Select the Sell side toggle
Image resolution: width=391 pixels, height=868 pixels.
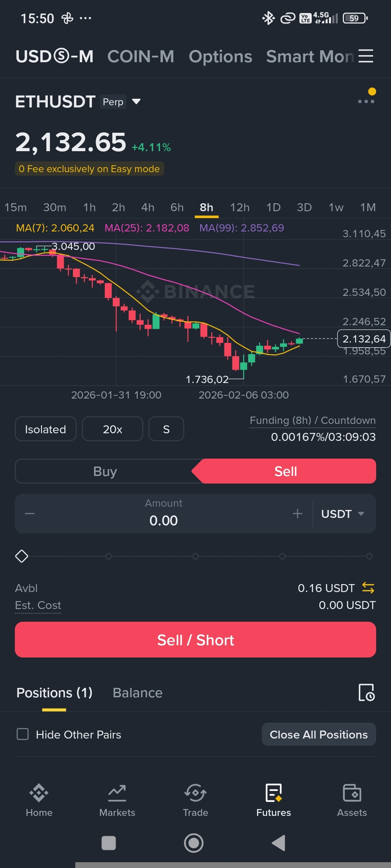tap(286, 471)
